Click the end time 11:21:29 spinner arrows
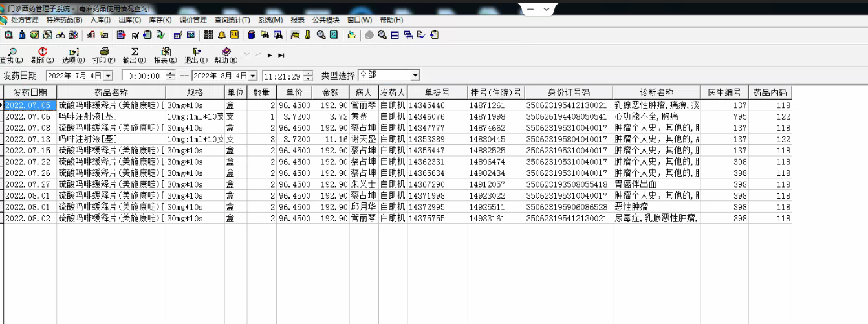Viewport: 868px width, 324px height. click(x=309, y=76)
